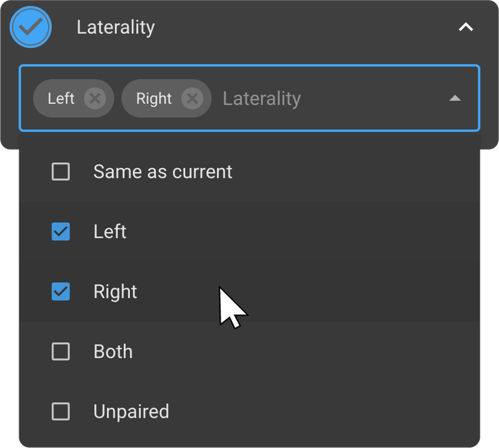Focus the Laterality placeholder input field
Image resolution: width=499 pixels, height=448 pixels.
tap(262, 98)
